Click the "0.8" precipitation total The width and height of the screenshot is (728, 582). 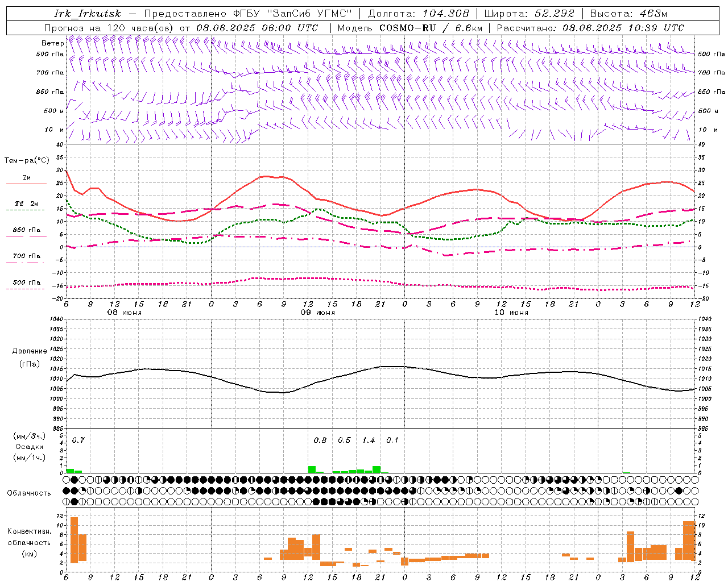coord(320,440)
